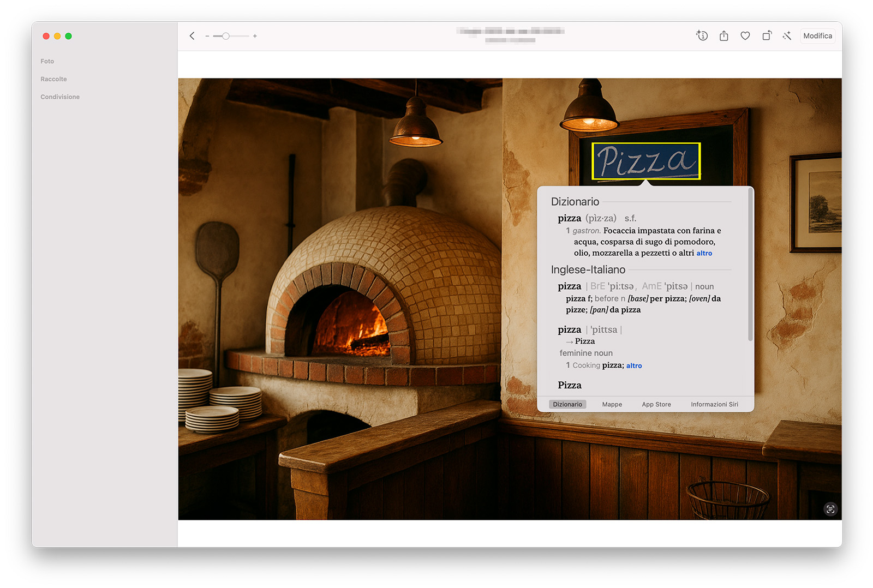Click the zoom in plus icon

click(x=255, y=36)
